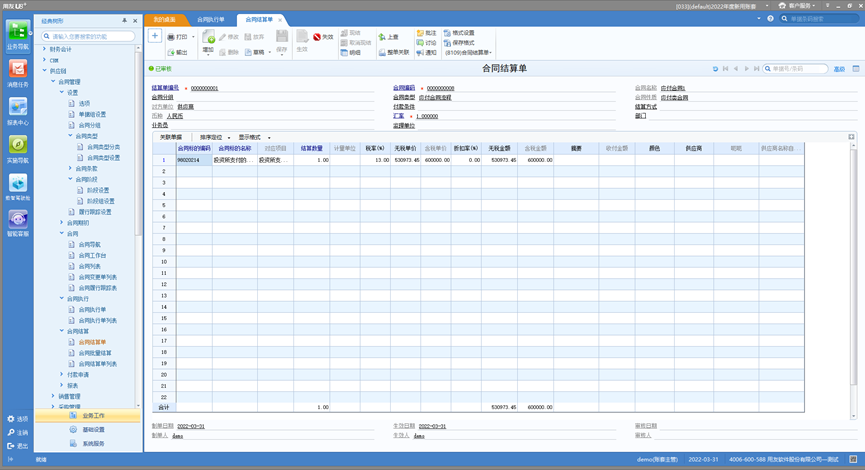The width and height of the screenshot is (865, 470).
Task: Open the 消息任务 sidebar icon
Action: (18, 69)
